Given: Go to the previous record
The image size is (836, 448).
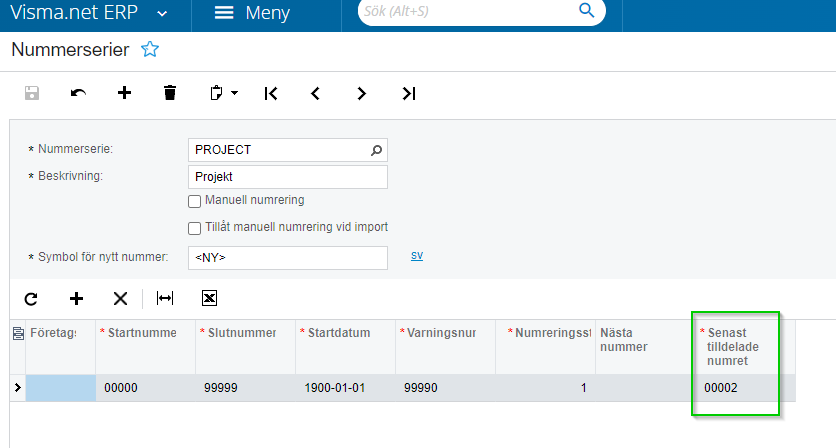Looking at the screenshot, I should (316, 93).
